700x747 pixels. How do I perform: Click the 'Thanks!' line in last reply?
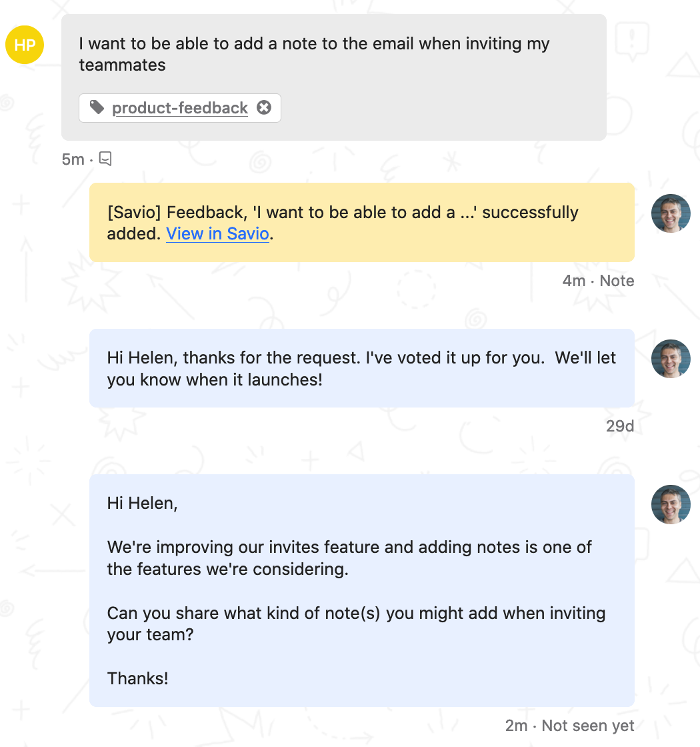[137, 678]
